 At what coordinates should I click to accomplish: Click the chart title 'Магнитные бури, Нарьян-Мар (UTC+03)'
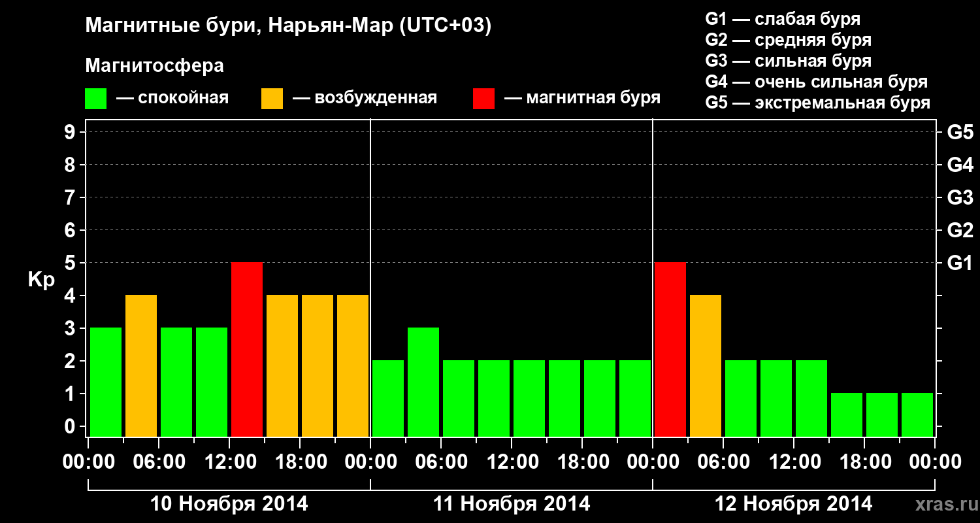click(288, 26)
